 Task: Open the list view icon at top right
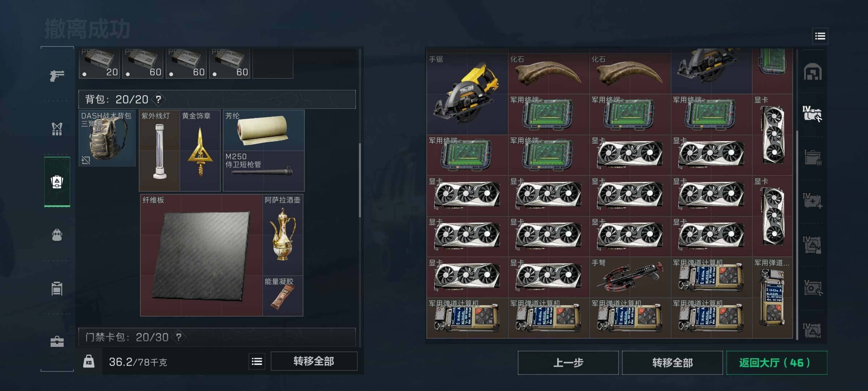pyautogui.click(x=820, y=36)
